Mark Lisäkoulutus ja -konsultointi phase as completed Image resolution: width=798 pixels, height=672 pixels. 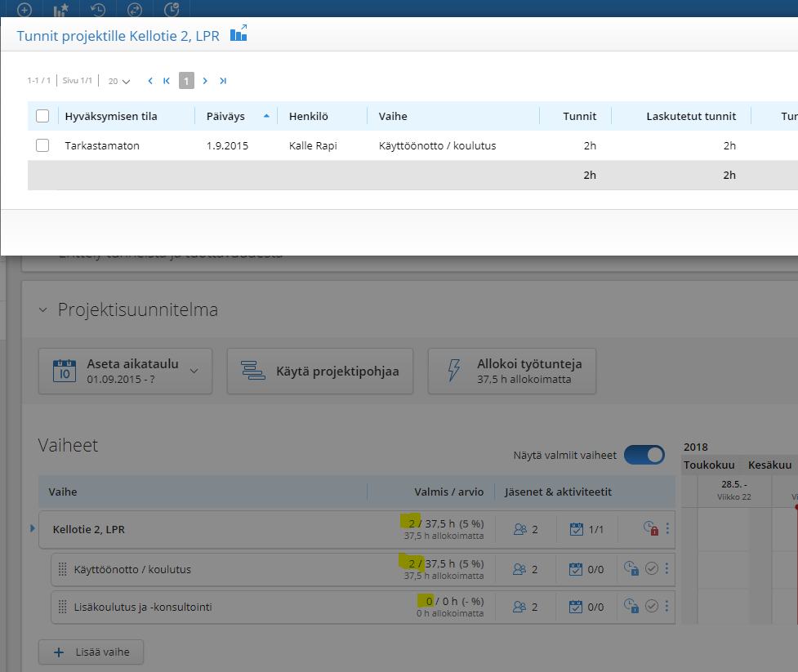point(652,606)
